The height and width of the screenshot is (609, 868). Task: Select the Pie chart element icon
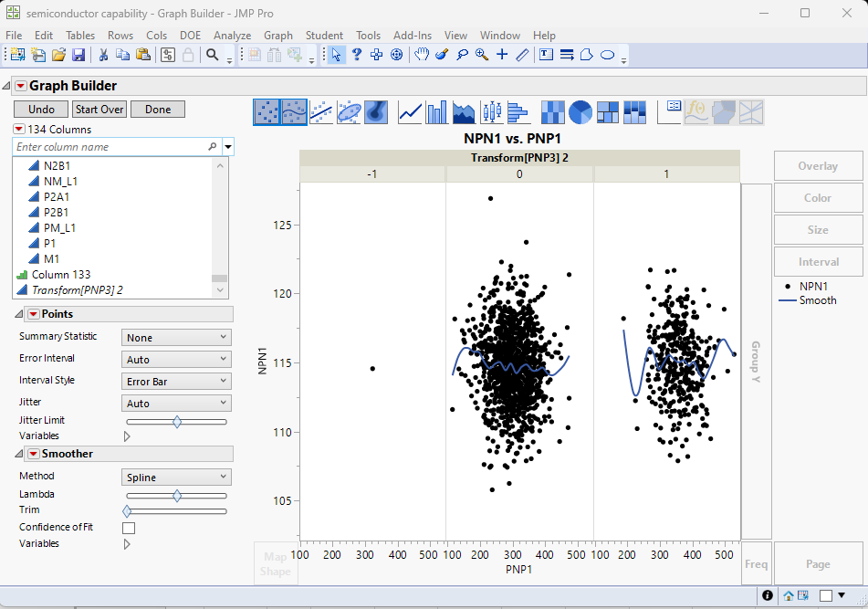point(580,112)
